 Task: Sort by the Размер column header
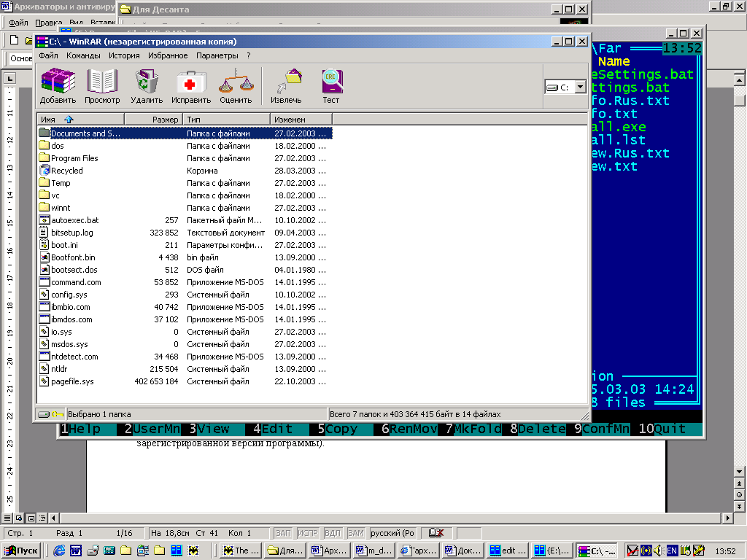click(x=153, y=120)
